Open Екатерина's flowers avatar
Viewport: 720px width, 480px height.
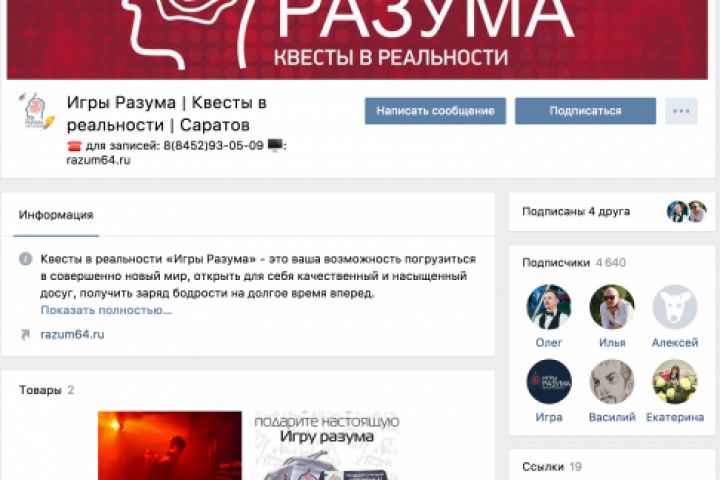pos(675,382)
